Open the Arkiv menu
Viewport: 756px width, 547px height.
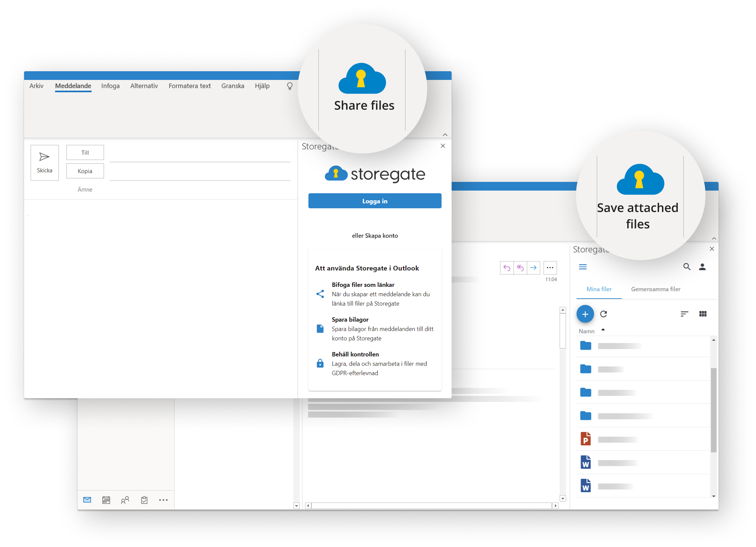click(x=36, y=86)
